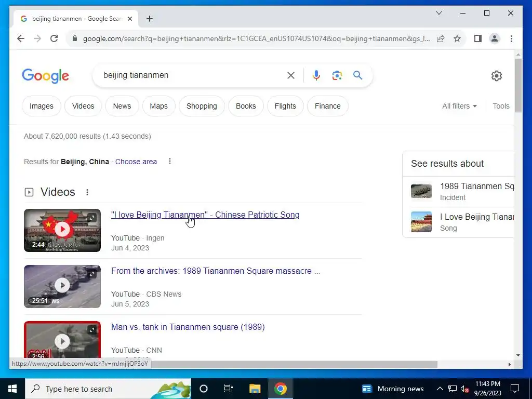
Task: Click the right arrow of the horizontal scrollbar
Action: point(509,364)
